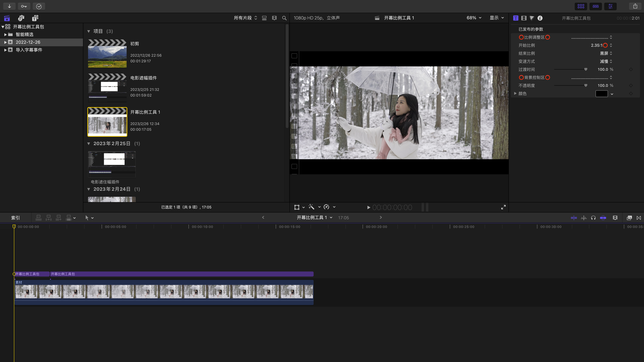Toggle the browser panel visibility
Image resolution: width=644 pixels, height=362 pixels.
tap(581, 6)
